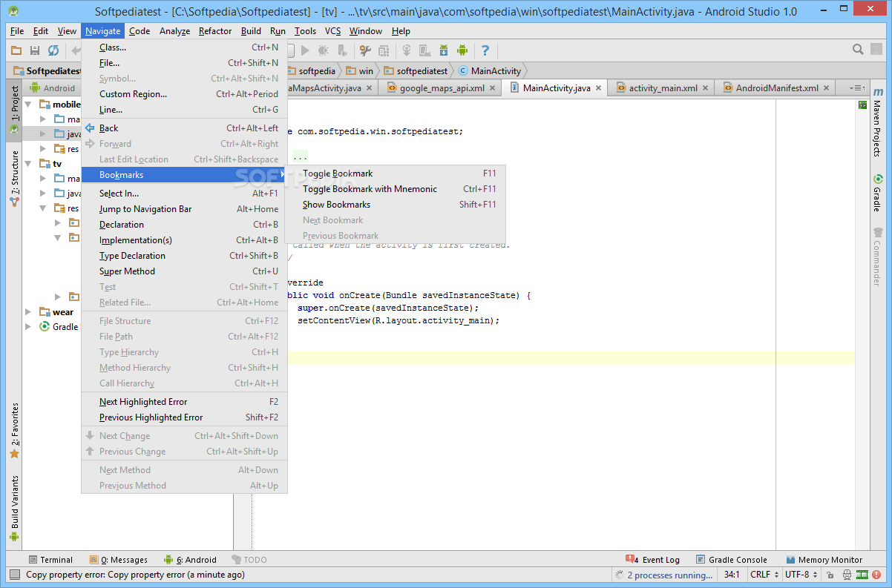Expand the mobile res folder node
The image size is (892, 588).
point(43,149)
